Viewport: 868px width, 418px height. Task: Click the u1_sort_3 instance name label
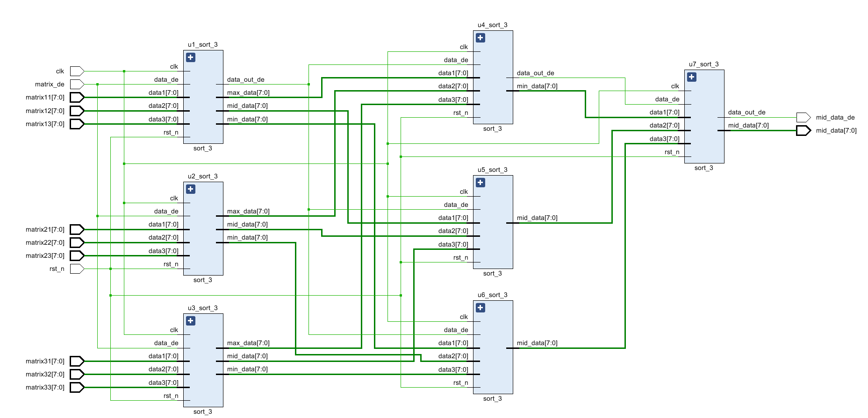tap(203, 45)
